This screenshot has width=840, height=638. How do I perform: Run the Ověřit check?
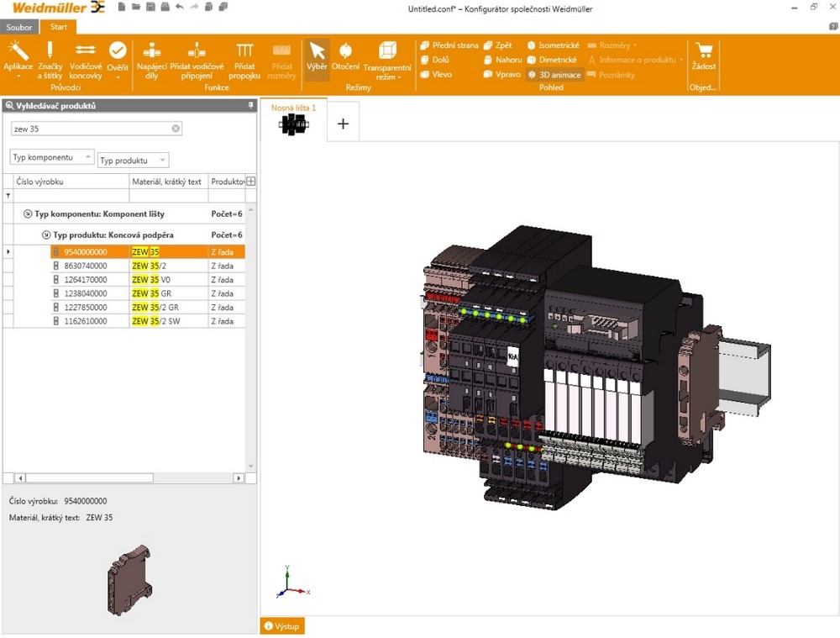coord(118,60)
